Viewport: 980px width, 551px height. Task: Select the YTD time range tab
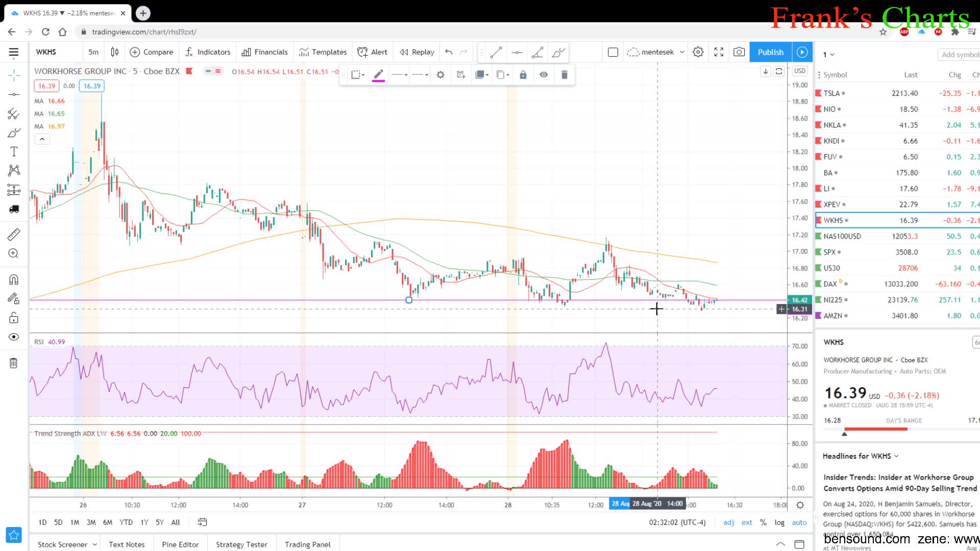coord(126,522)
